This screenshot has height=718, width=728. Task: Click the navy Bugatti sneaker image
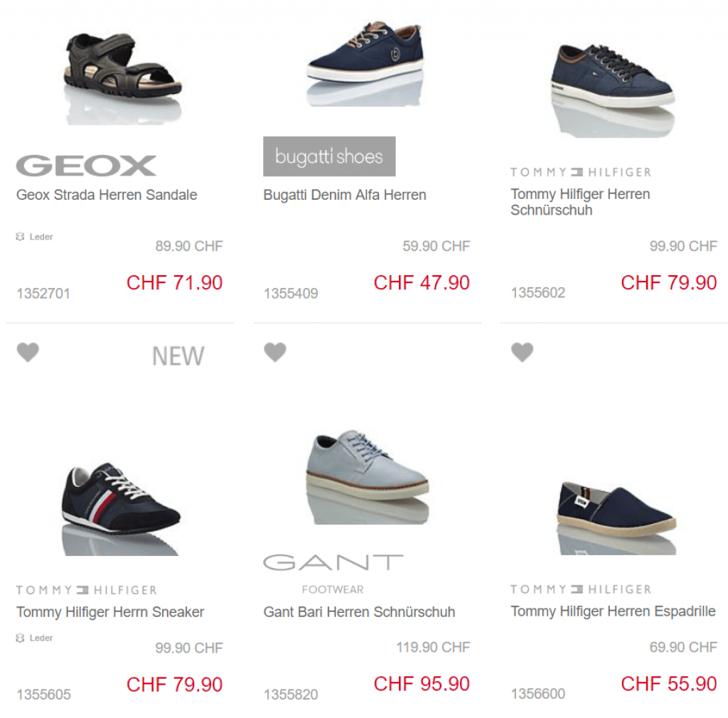tap(365, 63)
